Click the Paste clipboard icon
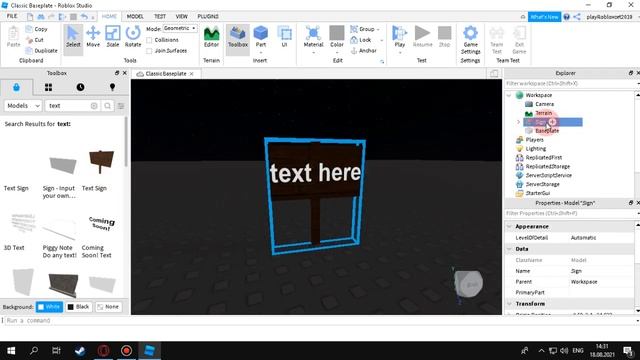This screenshot has height=360, width=640. coord(13,36)
